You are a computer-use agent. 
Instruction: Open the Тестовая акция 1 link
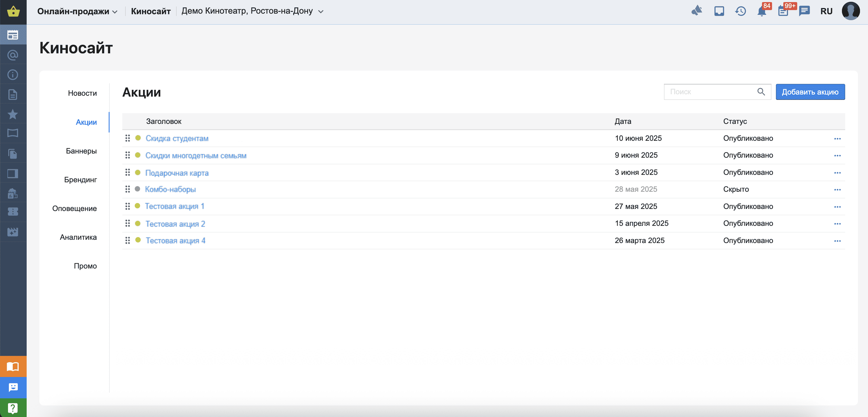point(174,206)
